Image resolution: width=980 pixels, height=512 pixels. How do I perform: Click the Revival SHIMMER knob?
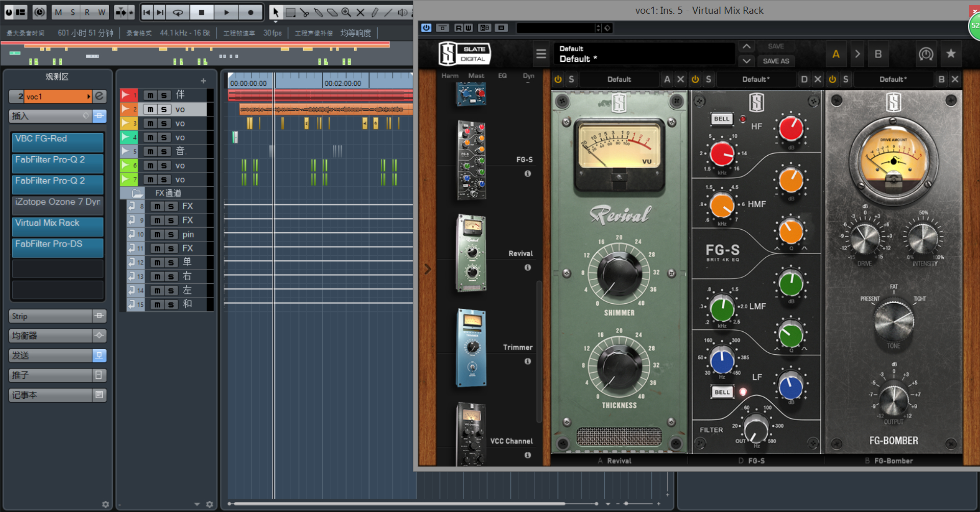pyautogui.click(x=619, y=274)
